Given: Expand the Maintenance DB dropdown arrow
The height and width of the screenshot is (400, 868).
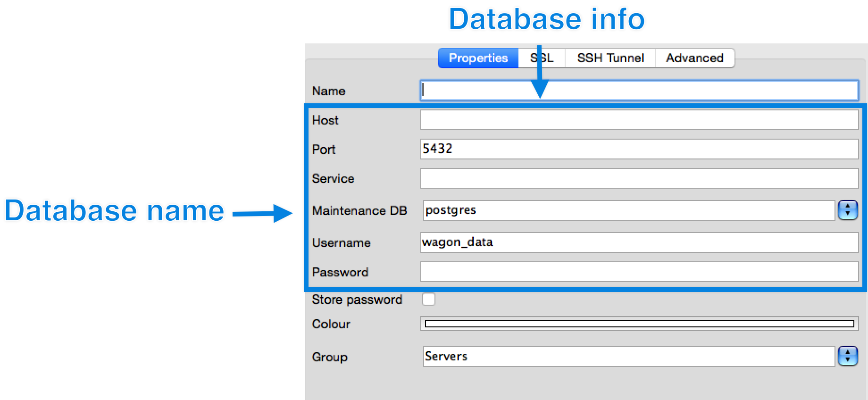Looking at the screenshot, I should click(x=848, y=210).
